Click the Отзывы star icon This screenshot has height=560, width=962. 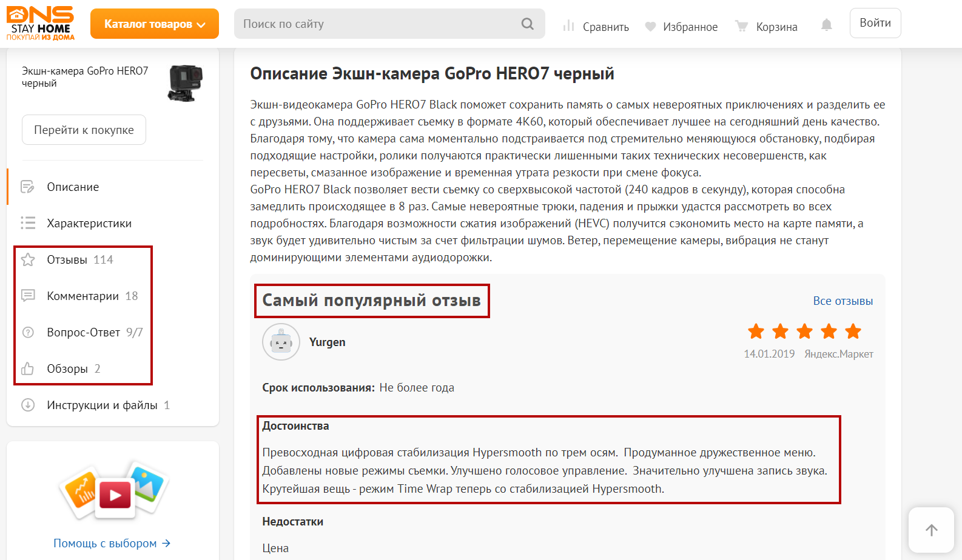(x=28, y=259)
